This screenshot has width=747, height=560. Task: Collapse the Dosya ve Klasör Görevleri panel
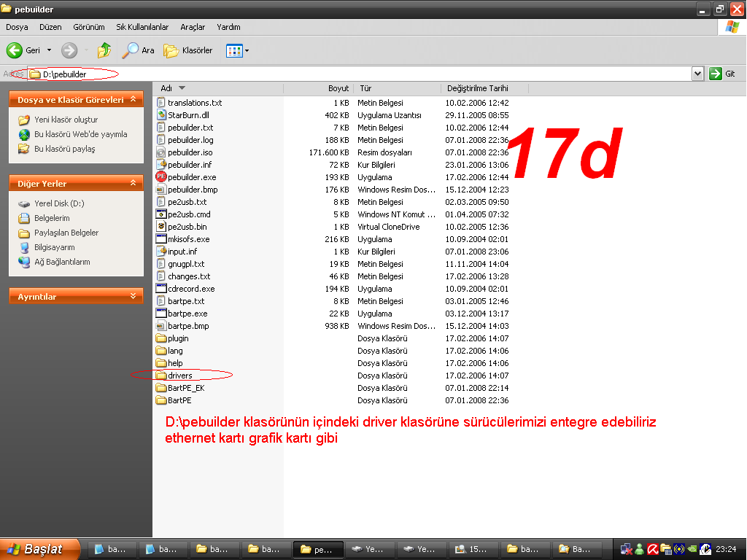(x=133, y=99)
